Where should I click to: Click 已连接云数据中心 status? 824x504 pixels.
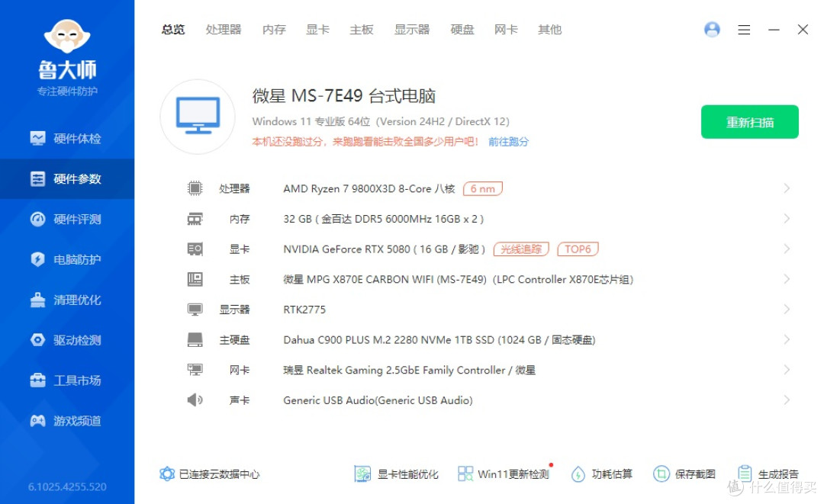(x=209, y=474)
